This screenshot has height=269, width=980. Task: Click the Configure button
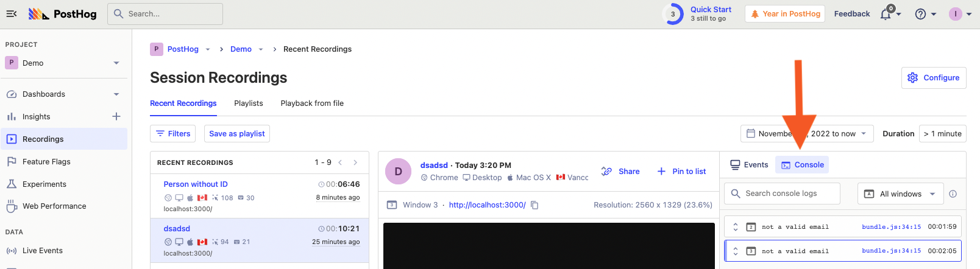pyautogui.click(x=933, y=78)
